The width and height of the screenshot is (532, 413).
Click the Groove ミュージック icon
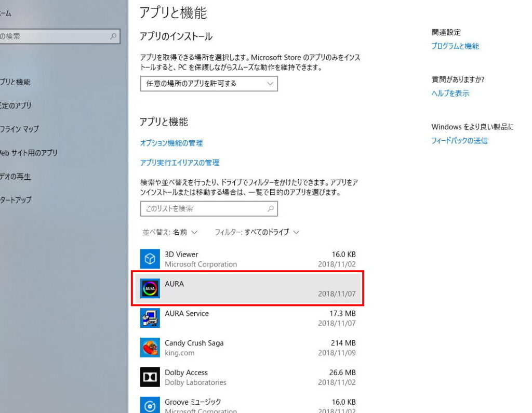150,406
